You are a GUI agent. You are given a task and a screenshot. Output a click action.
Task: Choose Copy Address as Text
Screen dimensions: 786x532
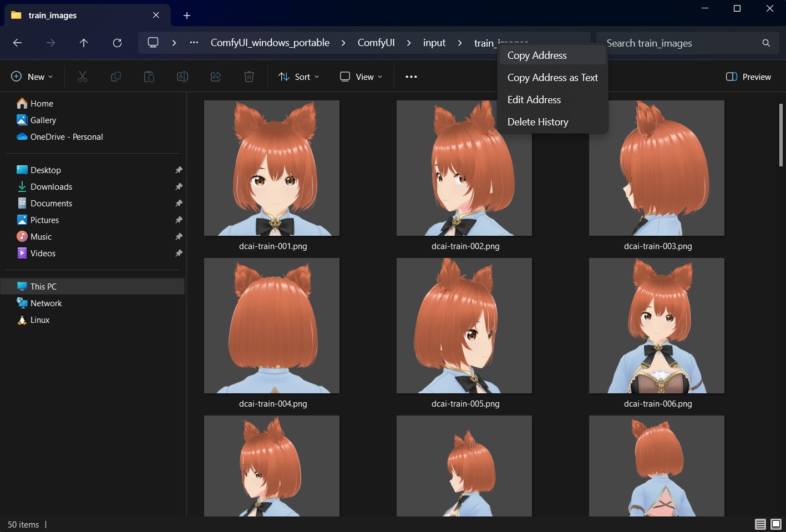coord(552,77)
